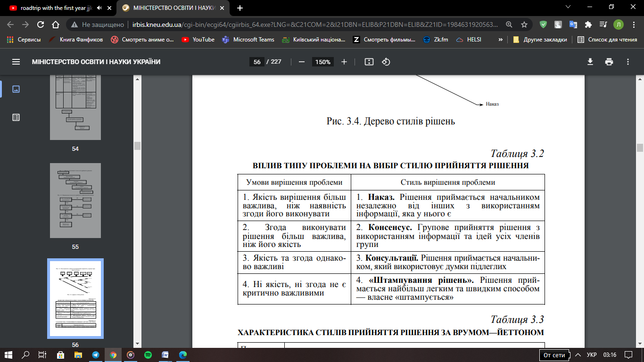Show hidden system tray icons
644x362 pixels.
[x=578, y=354]
